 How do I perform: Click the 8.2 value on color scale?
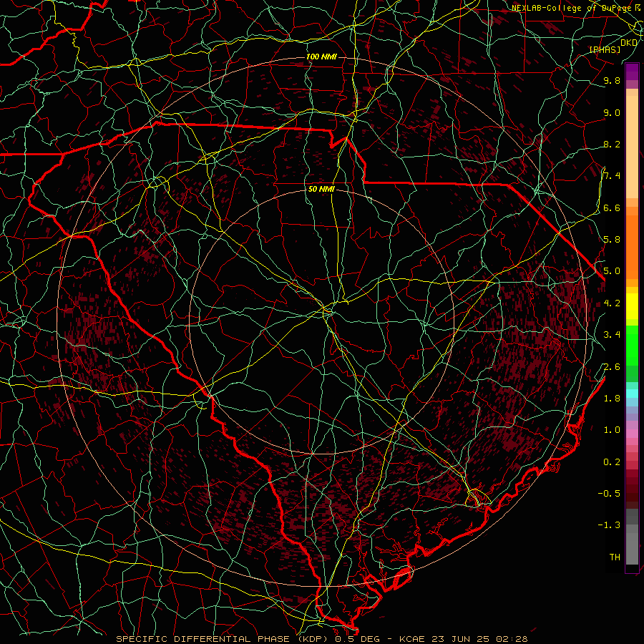pos(612,144)
